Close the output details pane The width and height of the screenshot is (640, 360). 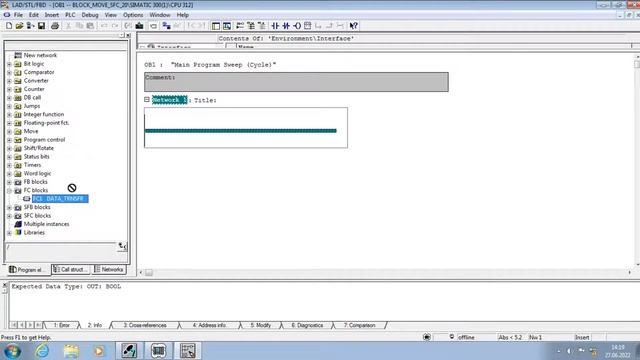pyautogui.click(x=4, y=285)
